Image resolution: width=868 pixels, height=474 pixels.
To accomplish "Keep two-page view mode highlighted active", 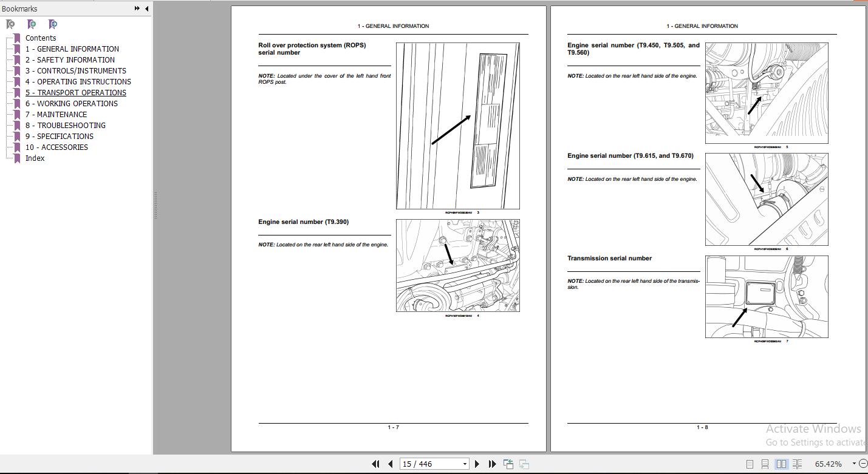I will (x=781, y=464).
